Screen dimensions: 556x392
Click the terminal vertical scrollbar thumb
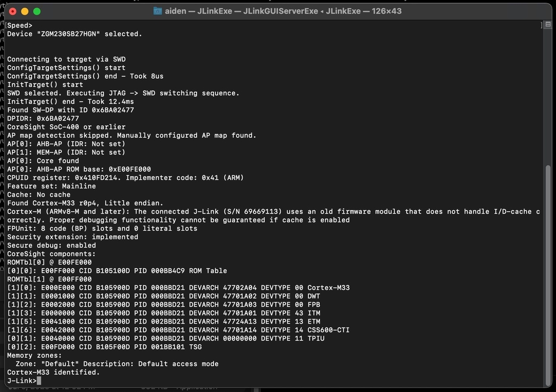547,274
